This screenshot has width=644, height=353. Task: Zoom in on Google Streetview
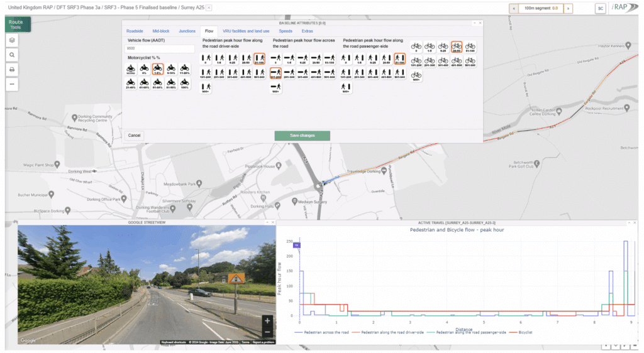click(267, 321)
